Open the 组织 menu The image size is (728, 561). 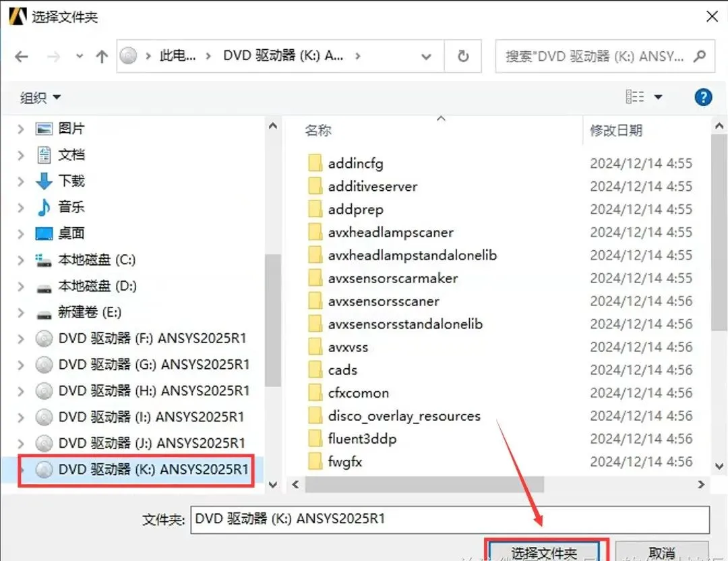pyautogui.click(x=40, y=98)
